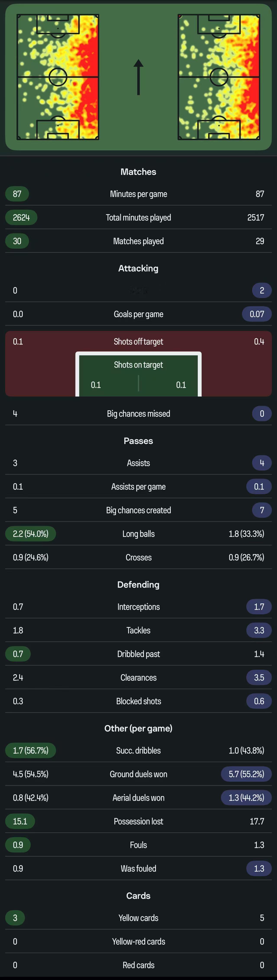The height and width of the screenshot is (980, 277).
Task: Select the Attacking section heading
Action: 138,268
